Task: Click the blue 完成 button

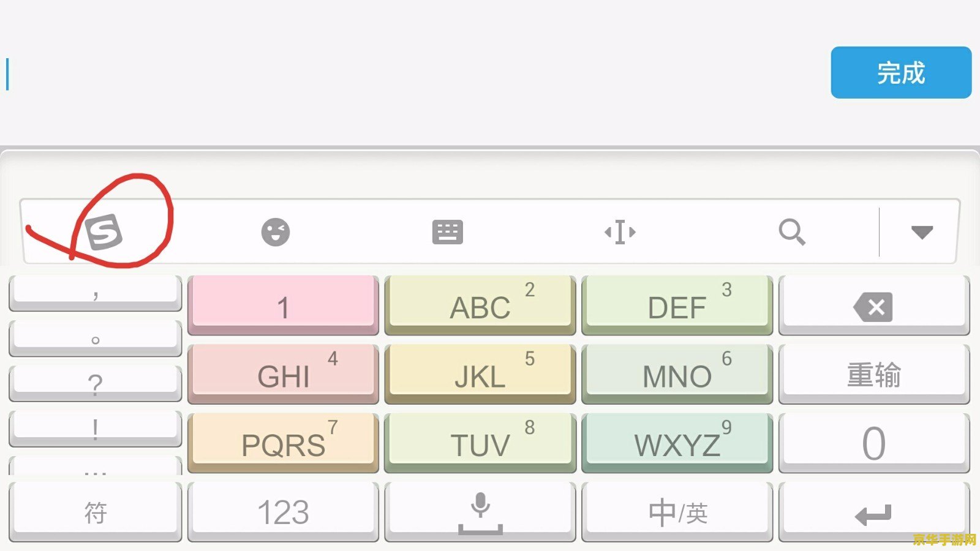Action: point(901,72)
